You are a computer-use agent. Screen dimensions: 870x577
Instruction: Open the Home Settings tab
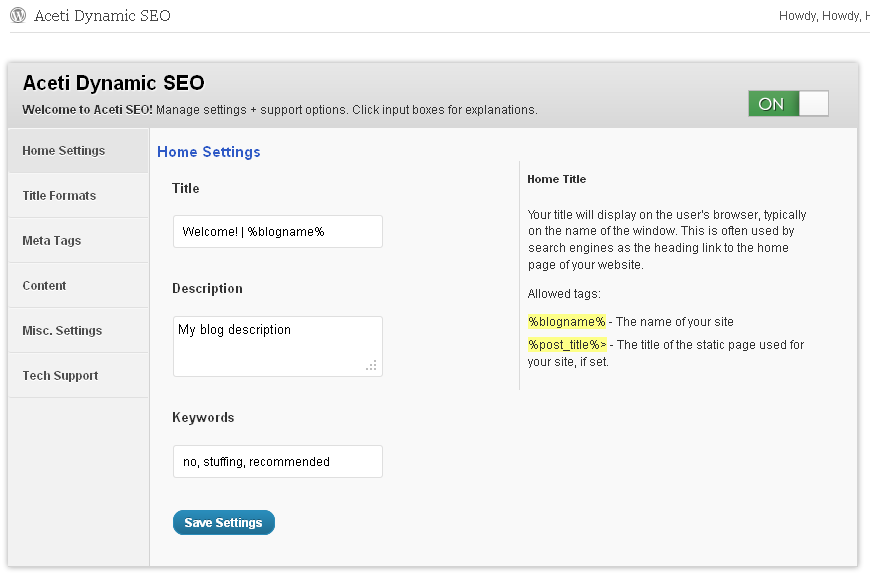(x=78, y=150)
